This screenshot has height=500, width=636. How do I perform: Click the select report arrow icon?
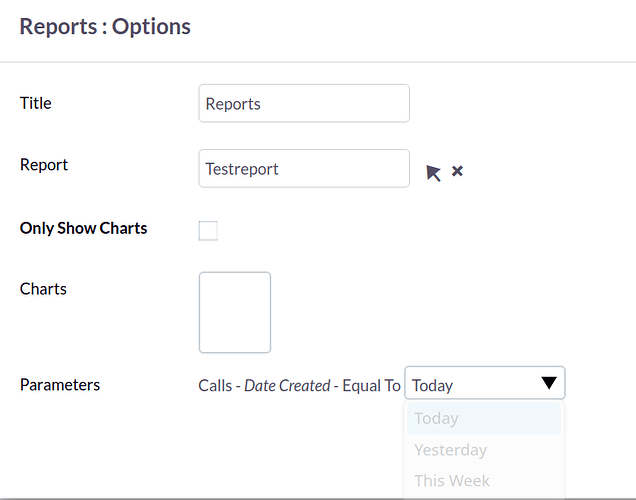point(433,173)
